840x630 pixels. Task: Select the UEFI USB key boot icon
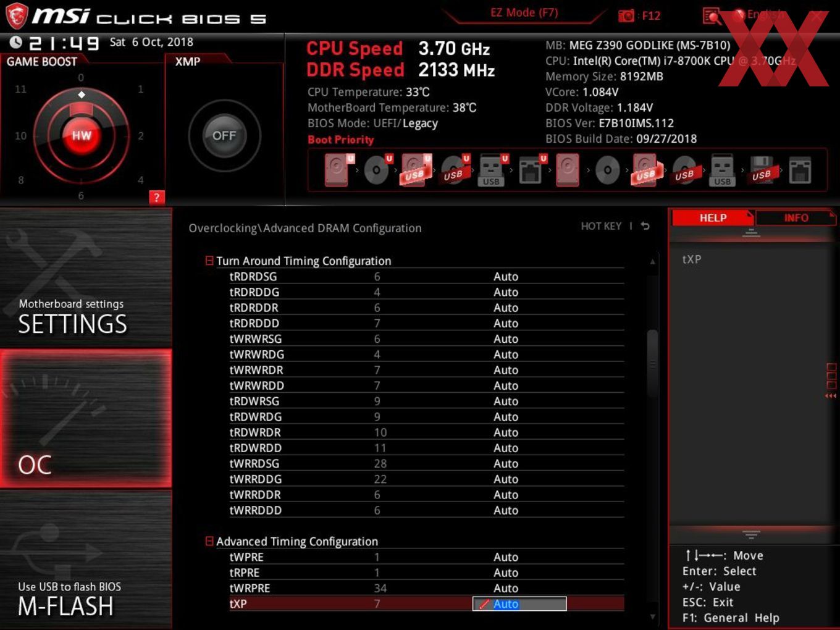pos(492,170)
